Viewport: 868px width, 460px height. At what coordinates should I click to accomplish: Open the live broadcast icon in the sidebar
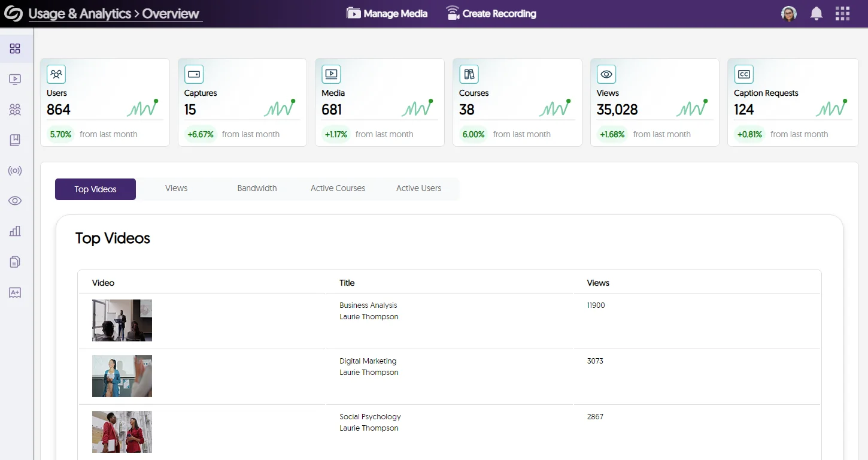pos(15,170)
